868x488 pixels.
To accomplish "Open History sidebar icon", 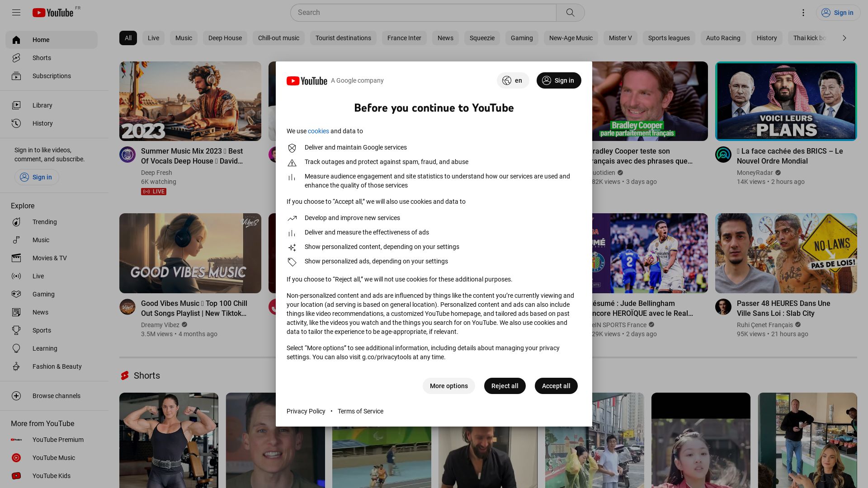I will pyautogui.click(x=16, y=123).
